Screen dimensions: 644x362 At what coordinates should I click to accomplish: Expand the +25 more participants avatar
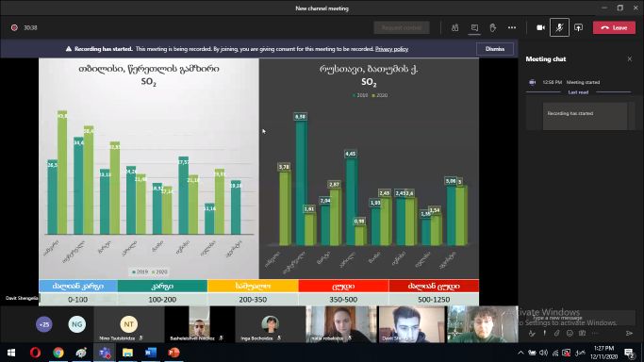pos(44,324)
